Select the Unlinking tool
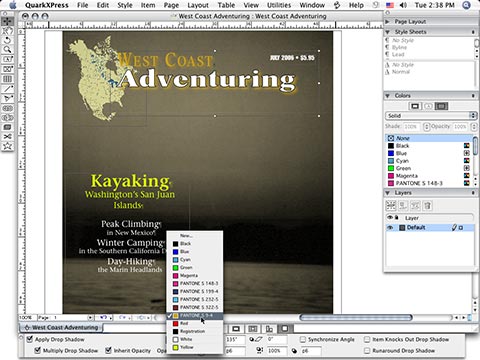The image size is (480, 360). (x=7, y=118)
